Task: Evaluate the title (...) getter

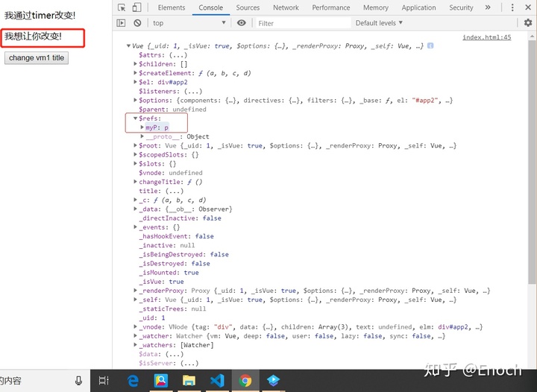Action: pos(175,191)
